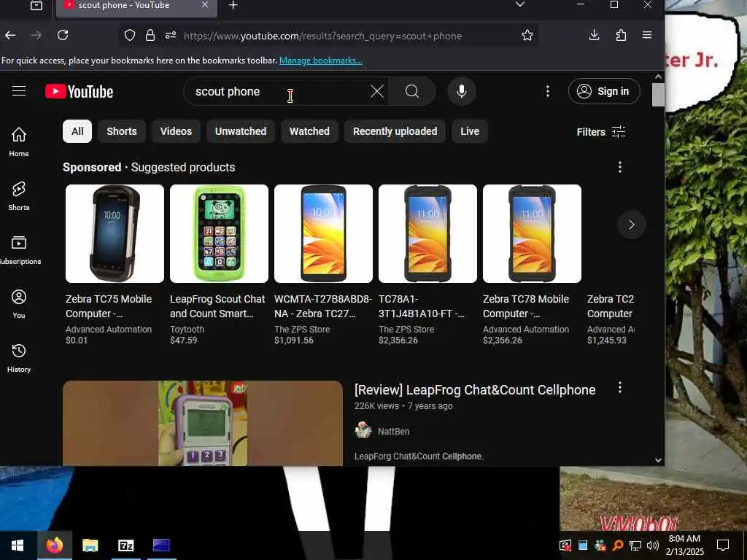747x560 pixels.
Task: Click the site padlock icon
Action: pyautogui.click(x=150, y=35)
